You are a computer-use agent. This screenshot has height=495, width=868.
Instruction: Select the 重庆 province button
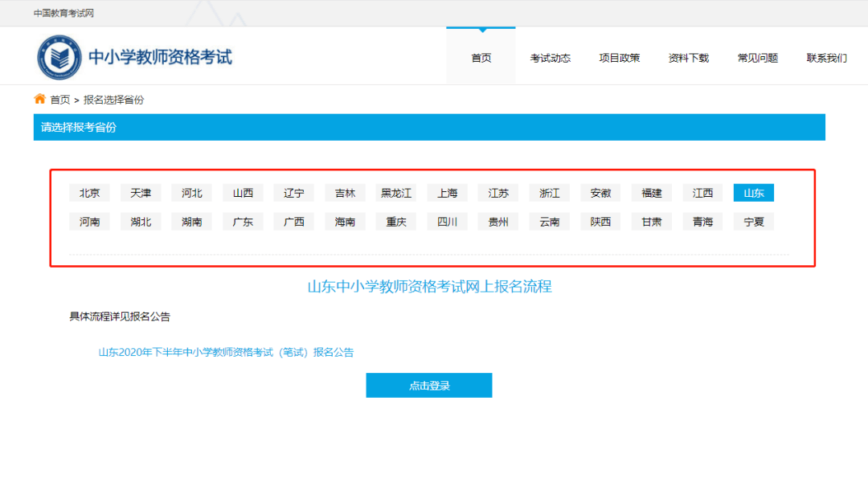pyautogui.click(x=395, y=222)
